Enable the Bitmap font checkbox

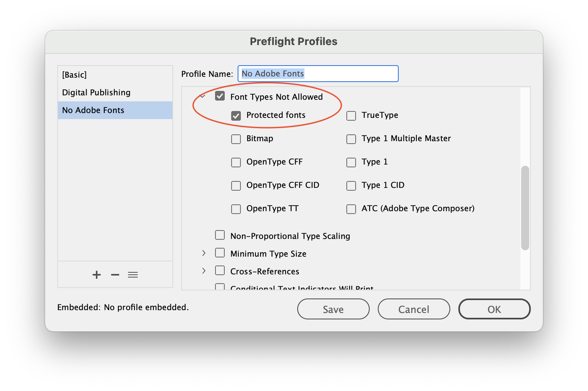click(x=236, y=139)
